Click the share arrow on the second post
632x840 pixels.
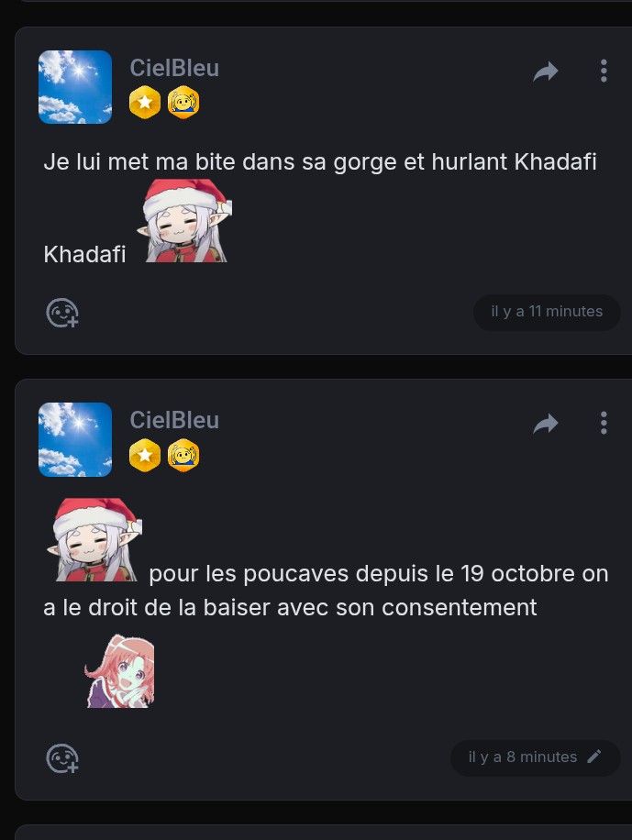(x=546, y=424)
